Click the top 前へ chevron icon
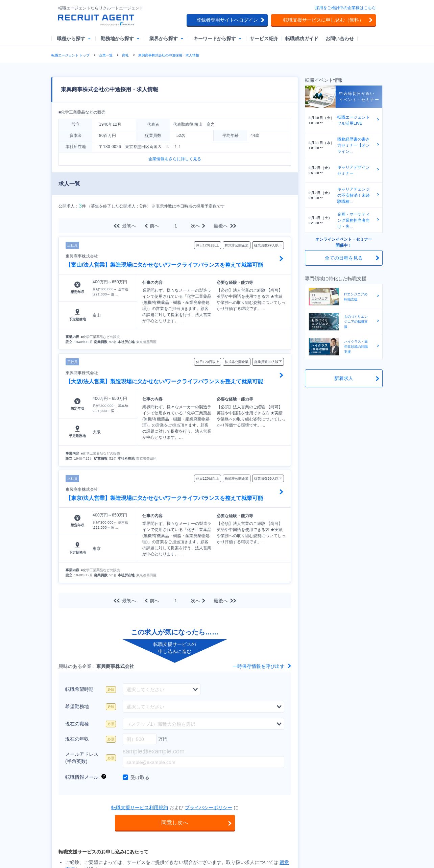The image size is (434, 868). point(146,226)
